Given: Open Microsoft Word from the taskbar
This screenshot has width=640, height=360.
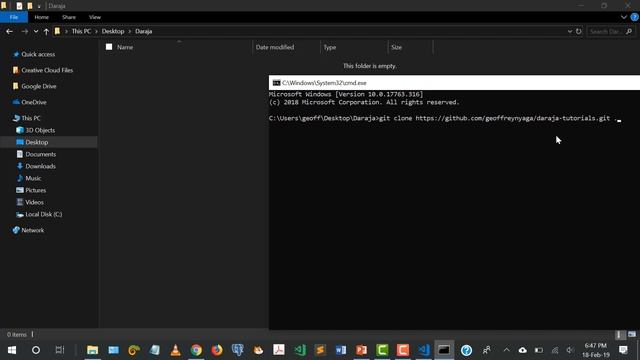Looking at the screenshot, I should 341,350.
